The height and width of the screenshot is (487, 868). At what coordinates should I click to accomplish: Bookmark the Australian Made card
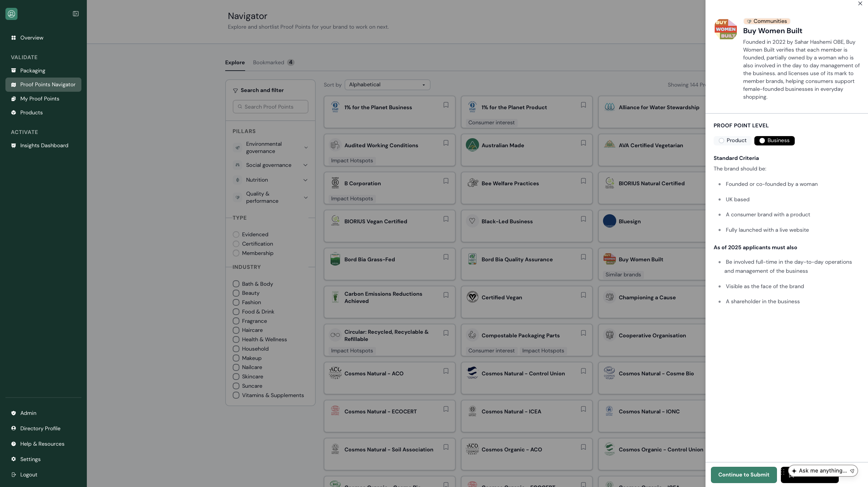(x=583, y=143)
